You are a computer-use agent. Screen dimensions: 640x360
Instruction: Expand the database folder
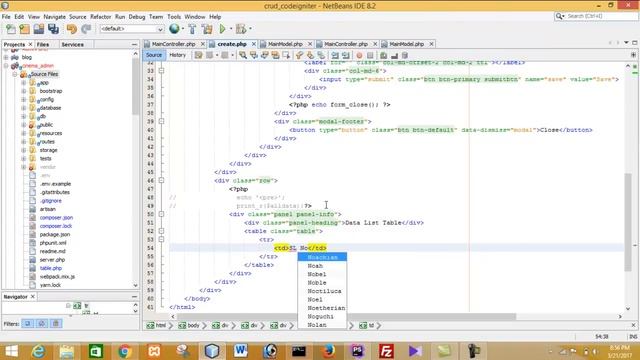click(24, 108)
